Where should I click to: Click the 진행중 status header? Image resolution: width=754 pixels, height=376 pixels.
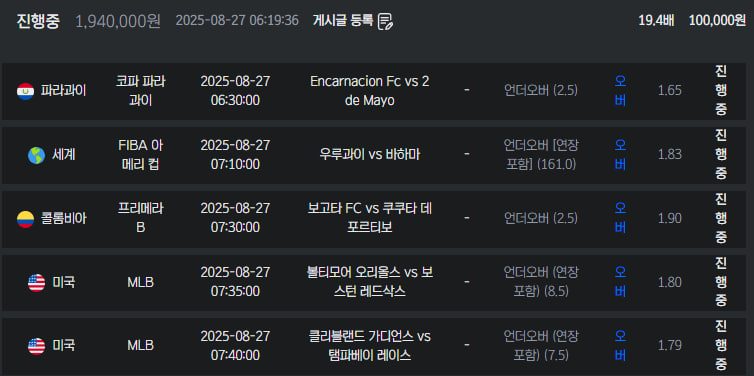38,21
